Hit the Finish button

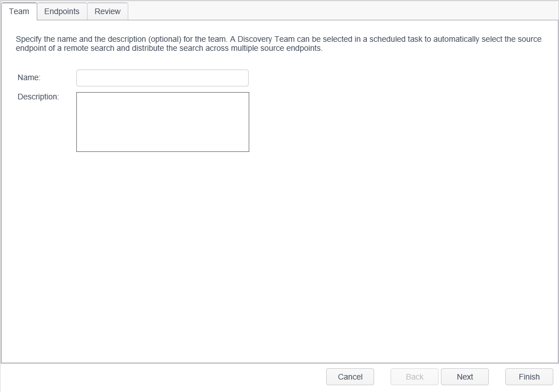(529, 377)
